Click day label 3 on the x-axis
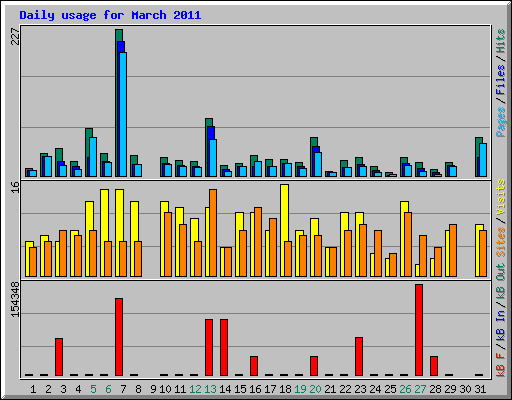The height and width of the screenshot is (400, 512). pos(63,389)
